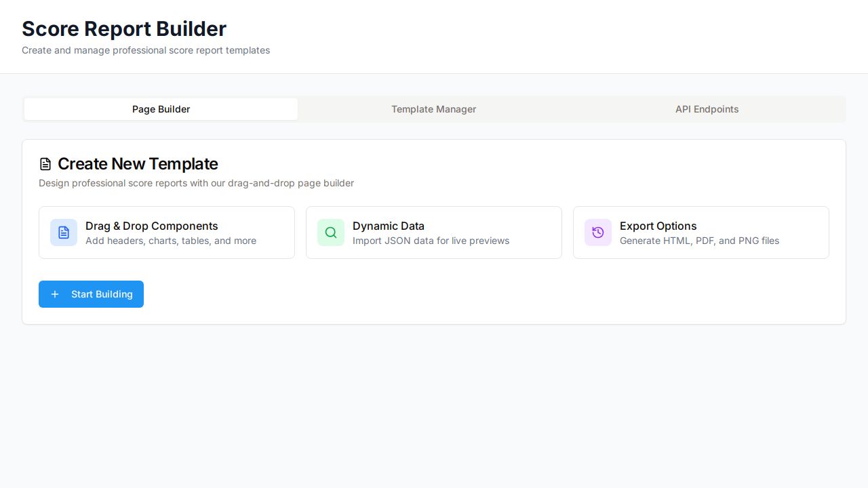Select the Export Options card title

(658, 226)
